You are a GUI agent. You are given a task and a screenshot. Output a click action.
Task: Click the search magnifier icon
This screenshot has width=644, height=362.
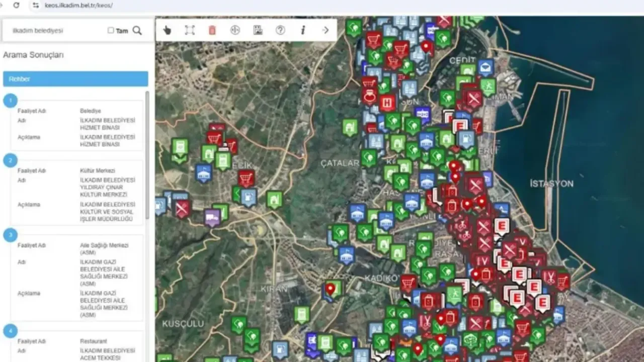137,31
